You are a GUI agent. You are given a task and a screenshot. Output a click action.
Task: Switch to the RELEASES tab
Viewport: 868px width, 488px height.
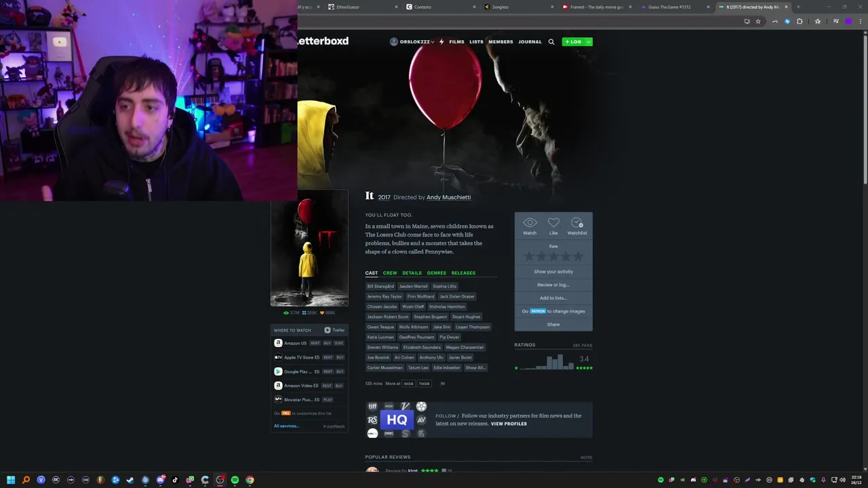tap(463, 273)
